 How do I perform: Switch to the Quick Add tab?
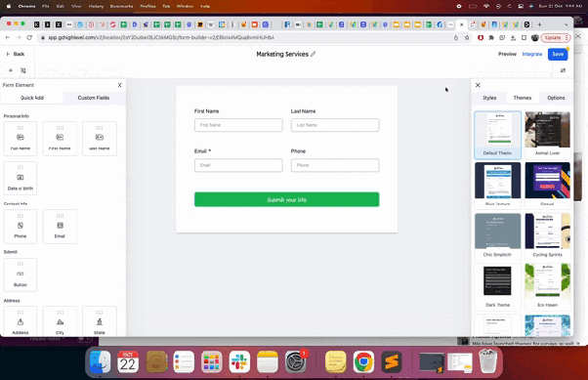pyautogui.click(x=32, y=98)
